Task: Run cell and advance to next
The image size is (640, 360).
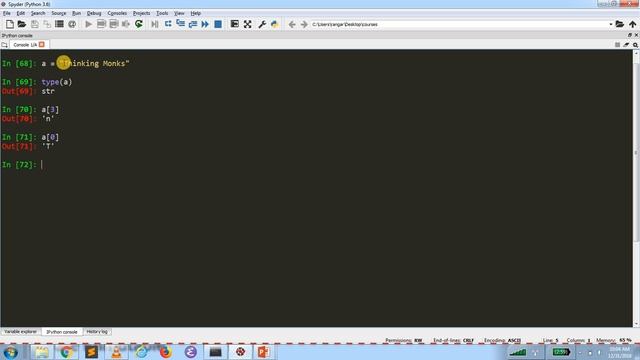Action: (x=113, y=24)
